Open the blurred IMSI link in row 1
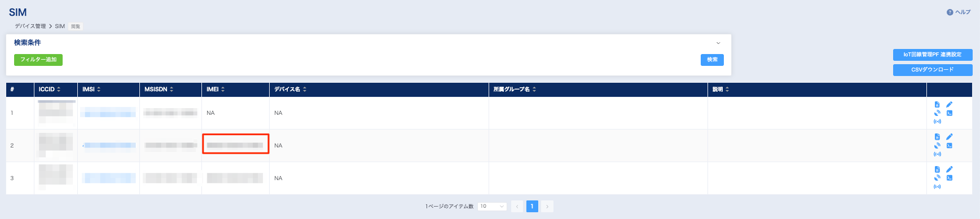980x219 pixels. (x=108, y=113)
